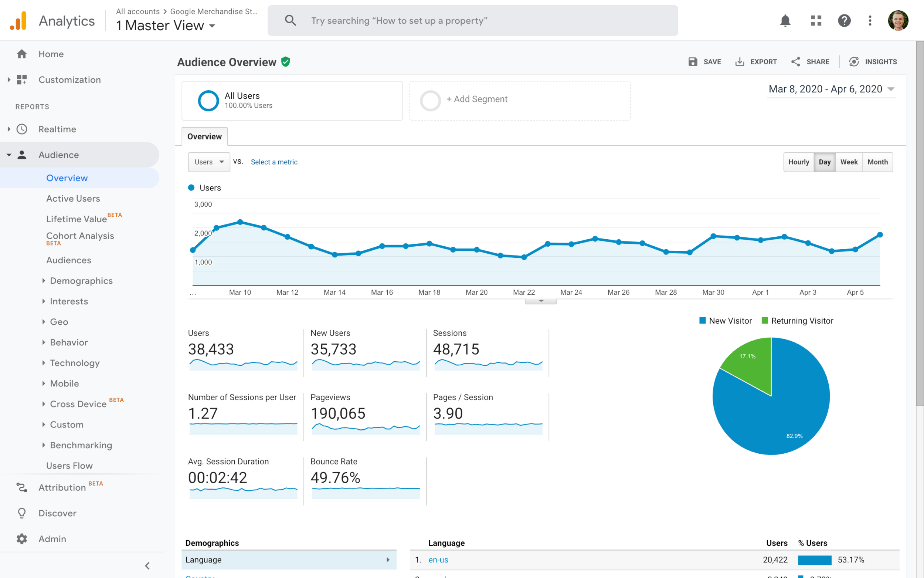Click the search properties input field
The image size is (924, 578).
pos(474,20)
